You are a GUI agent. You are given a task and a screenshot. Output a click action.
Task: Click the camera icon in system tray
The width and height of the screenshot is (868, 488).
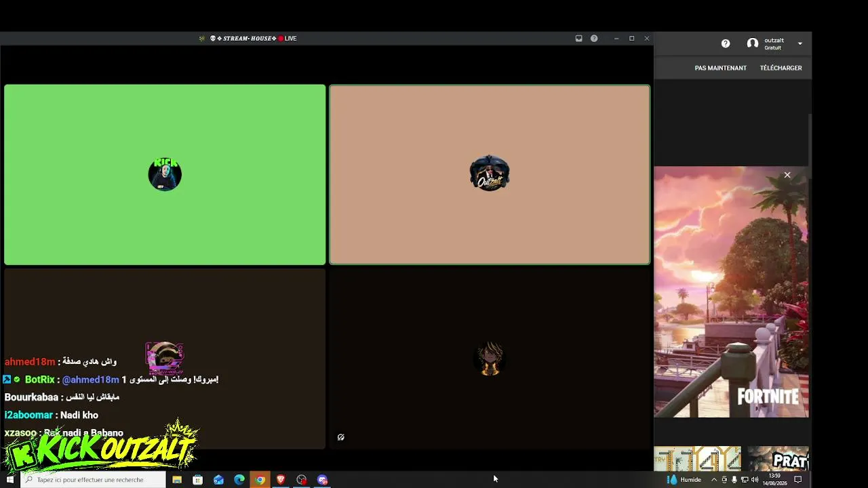click(724, 480)
